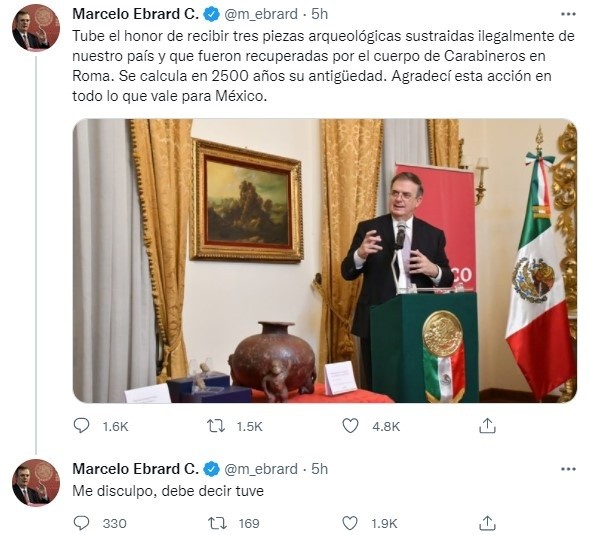Open more options menu on first tweet
The height and width of the screenshot is (535, 589).
568,14
